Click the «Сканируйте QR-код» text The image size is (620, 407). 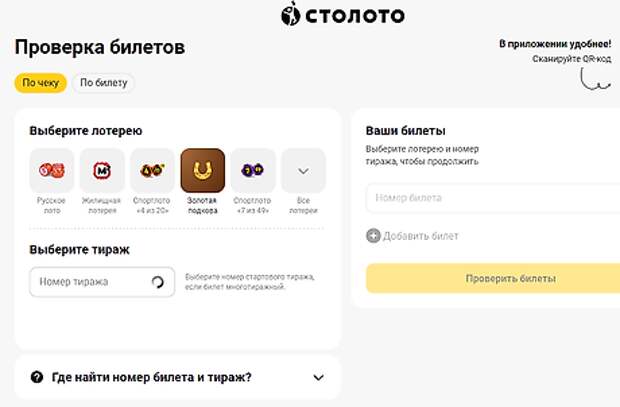(x=571, y=59)
